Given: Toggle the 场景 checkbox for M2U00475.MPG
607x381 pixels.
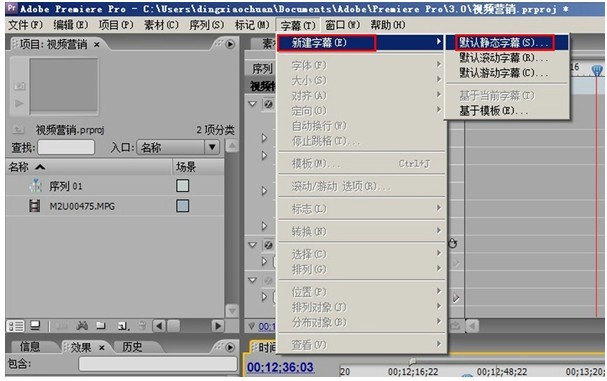Looking at the screenshot, I should tap(183, 206).
